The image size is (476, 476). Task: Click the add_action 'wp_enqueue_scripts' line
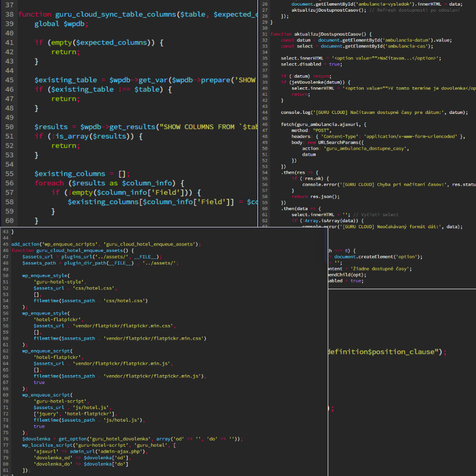pyautogui.click(x=106, y=244)
